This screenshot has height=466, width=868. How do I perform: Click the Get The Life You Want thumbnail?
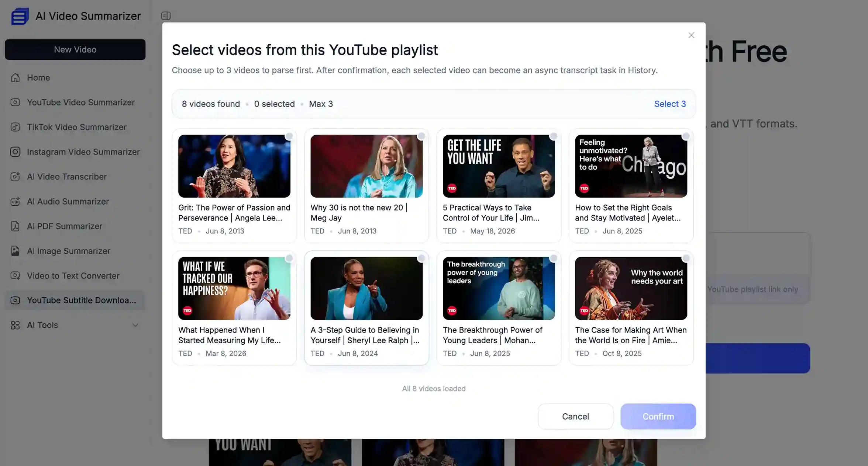[x=499, y=166]
